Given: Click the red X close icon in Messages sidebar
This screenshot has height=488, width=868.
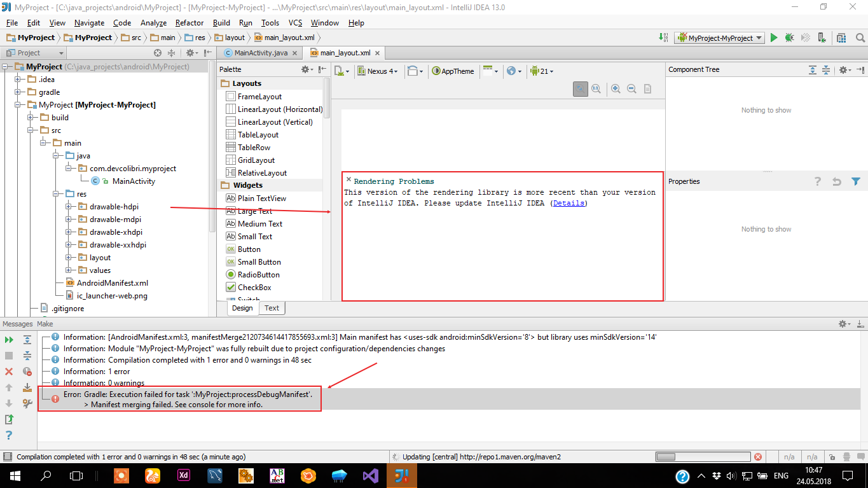Looking at the screenshot, I should click(x=9, y=372).
